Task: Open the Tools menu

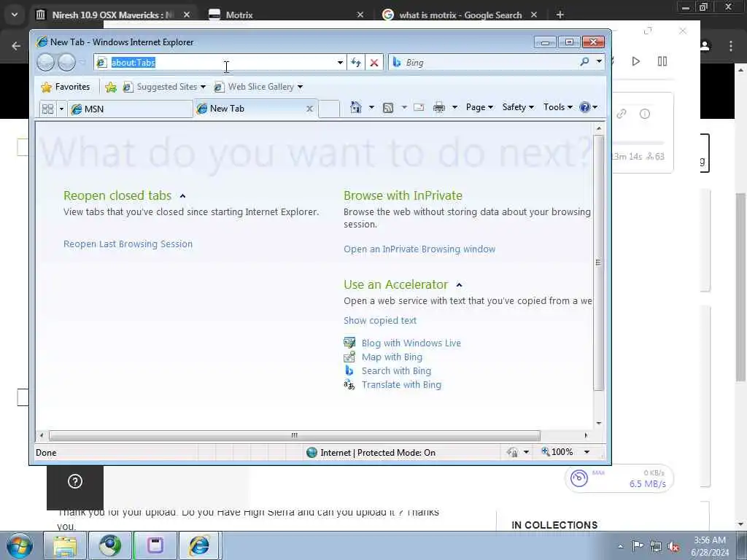Action: point(558,107)
